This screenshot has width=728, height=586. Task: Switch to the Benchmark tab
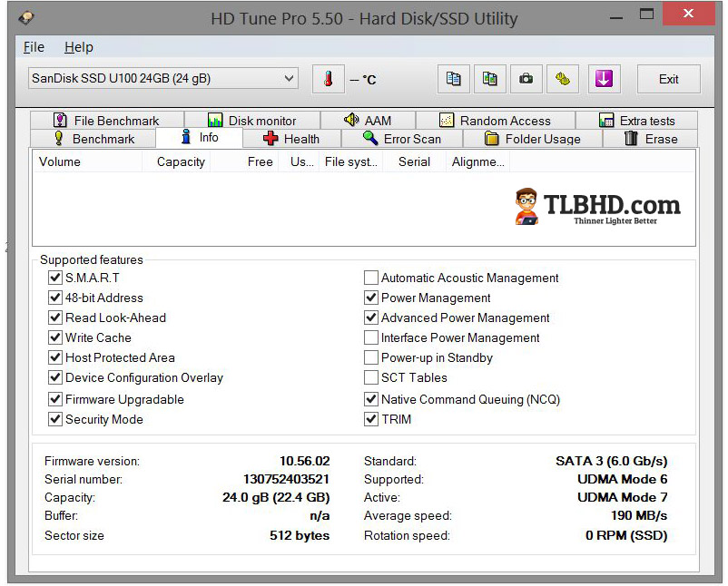tap(93, 139)
